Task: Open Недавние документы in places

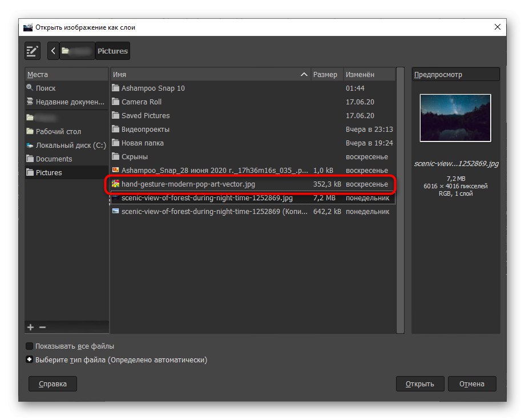Action: click(x=67, y=102)
